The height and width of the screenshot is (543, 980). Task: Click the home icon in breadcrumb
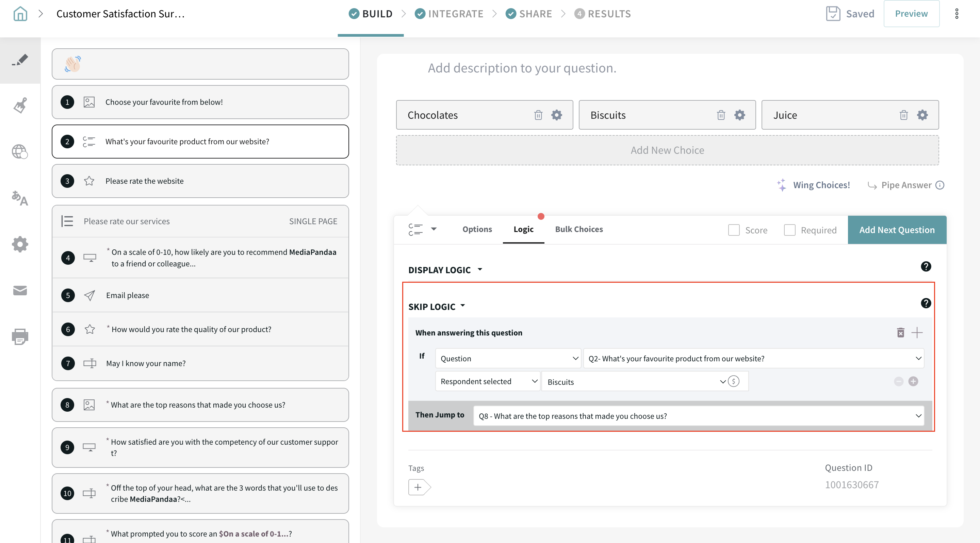pyautogui.click(x=20, y=14)
